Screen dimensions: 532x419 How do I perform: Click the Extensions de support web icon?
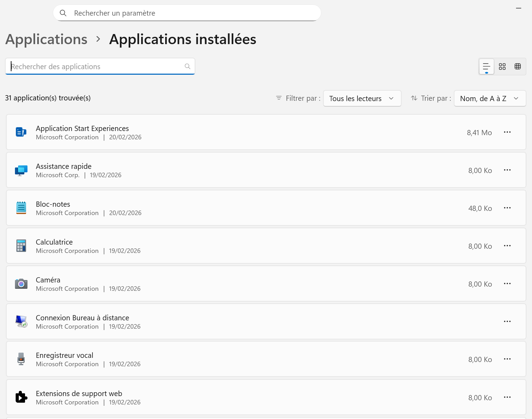(x=21, y=397)
